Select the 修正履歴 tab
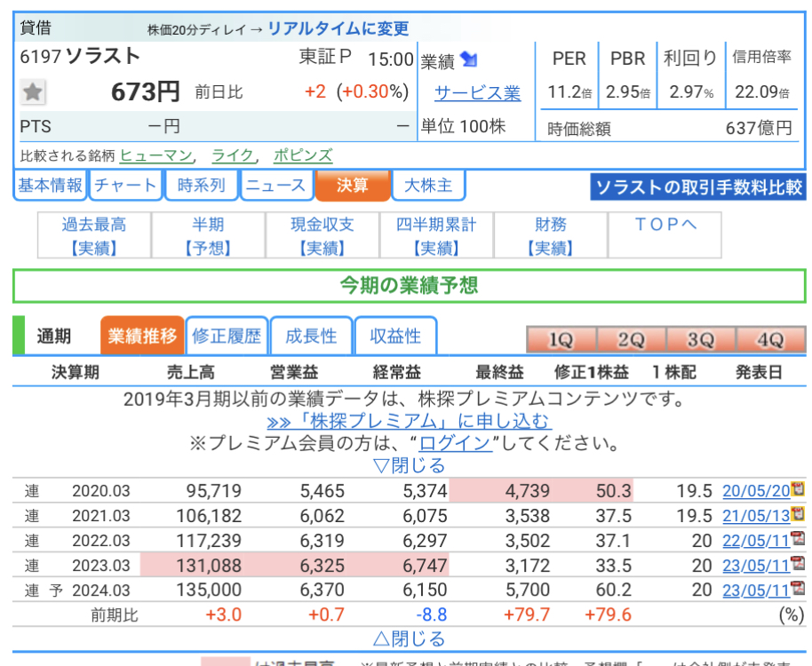812x666 pixels. (227, 336)
